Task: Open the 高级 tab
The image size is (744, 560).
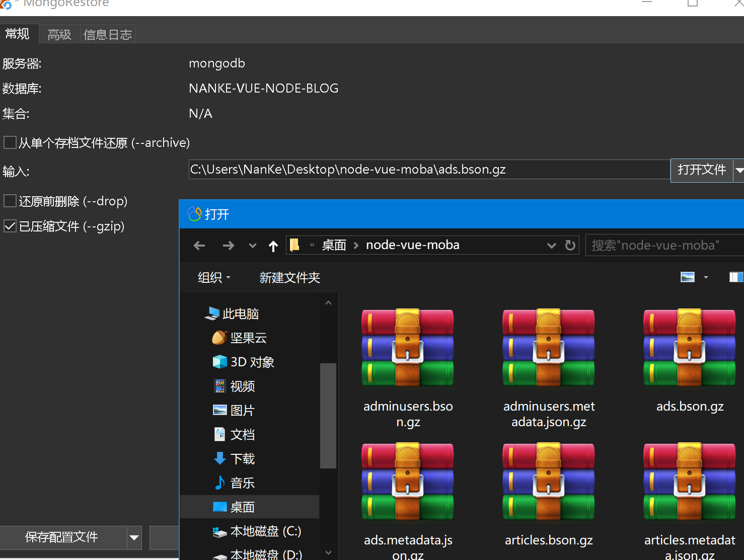Action: point(59,34)
